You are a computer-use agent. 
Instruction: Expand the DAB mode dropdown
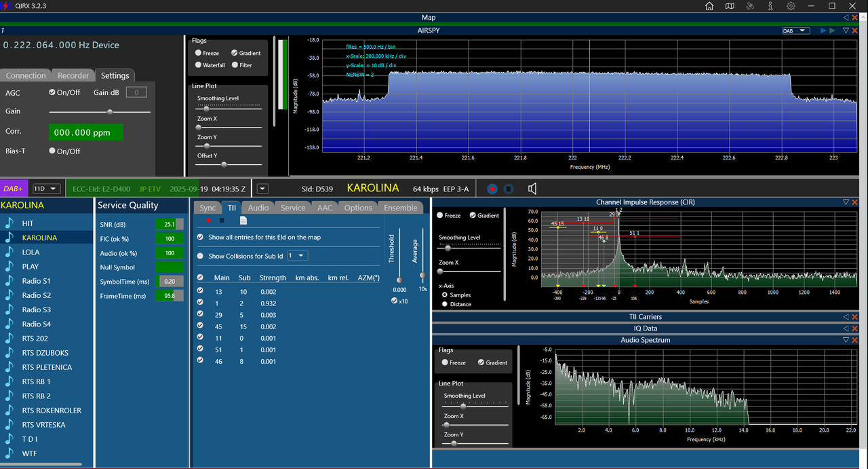pos(795,31)
